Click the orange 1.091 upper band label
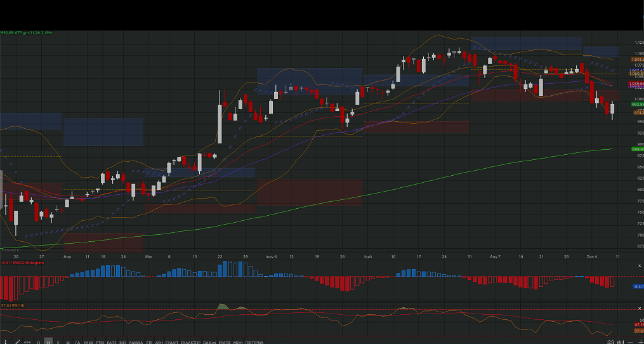 click(638, 60)
